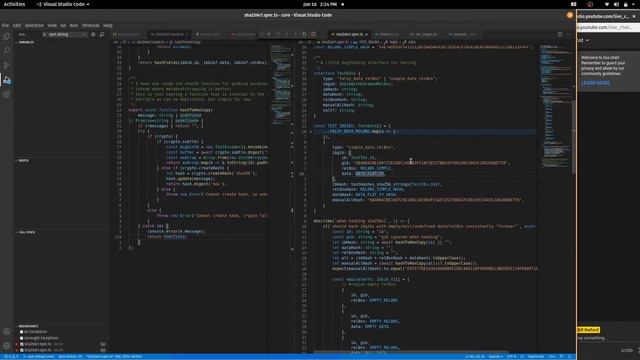Click the describe 'when hashing sha256v1' line
This screenshot has width=640, height=360.
tap(361, 221)
